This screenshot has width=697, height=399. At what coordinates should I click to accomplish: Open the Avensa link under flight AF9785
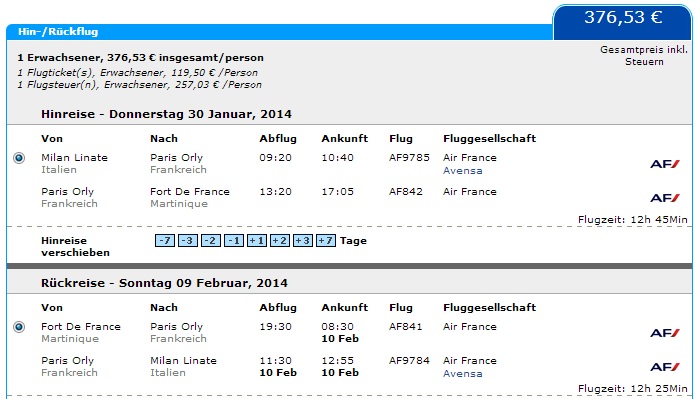[462, 171]
